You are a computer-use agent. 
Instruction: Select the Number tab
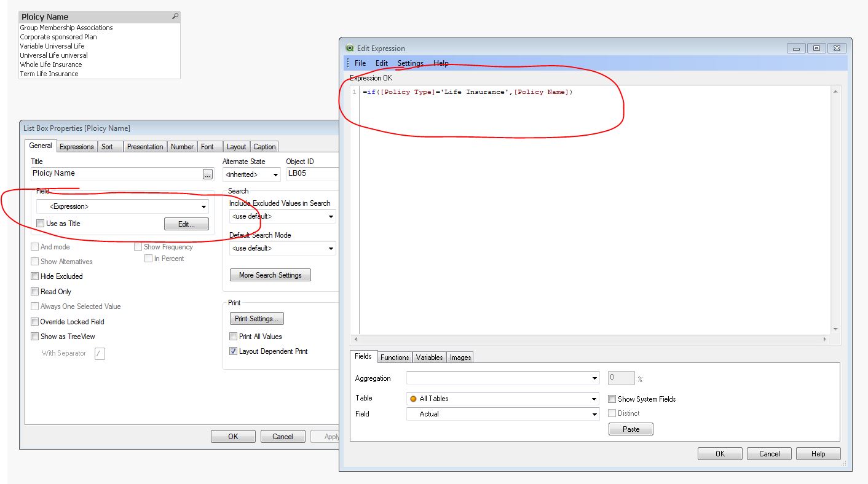click(x=183, y=147)
